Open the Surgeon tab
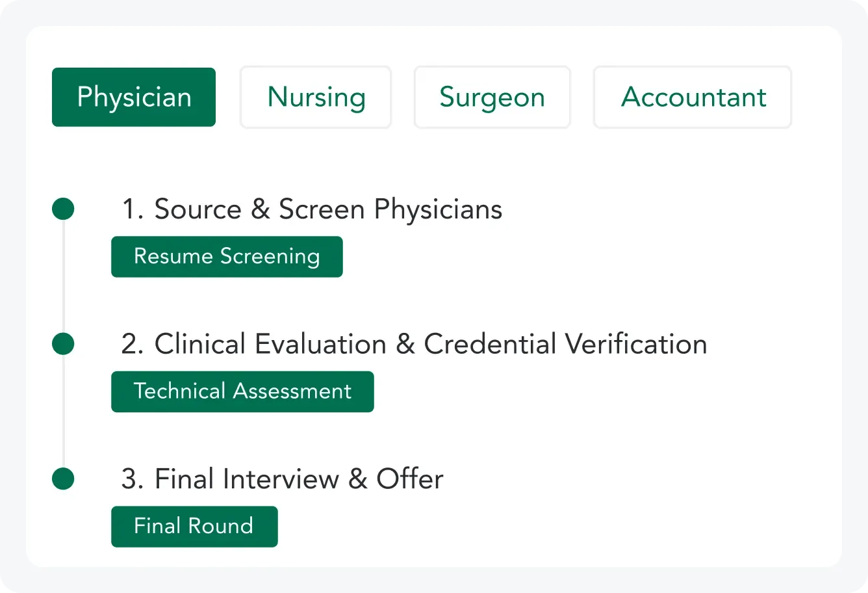Viewport: 868px width, 593px height. tap(492, 98)
